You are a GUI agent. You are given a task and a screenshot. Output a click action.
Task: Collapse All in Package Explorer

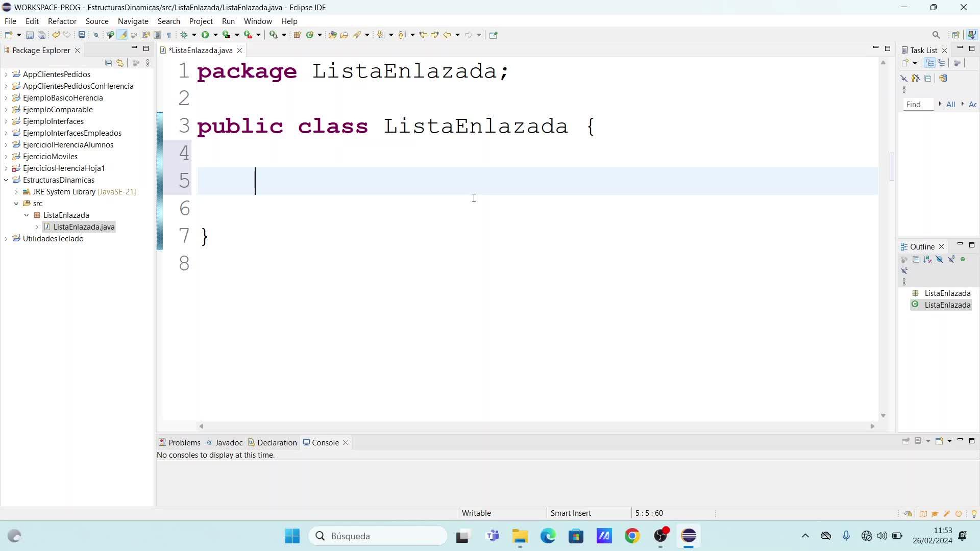coord(108,63)
